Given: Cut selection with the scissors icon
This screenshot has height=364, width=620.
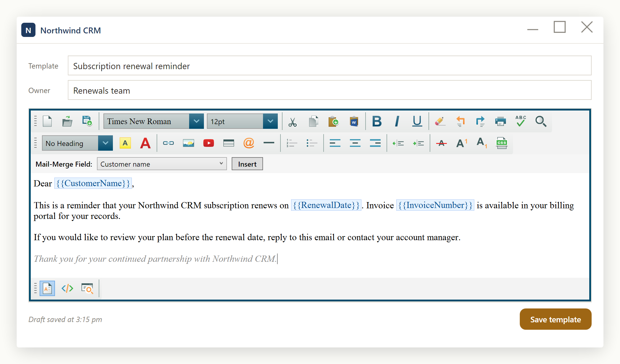Looking at the screenshot, I should coord(293,121).
